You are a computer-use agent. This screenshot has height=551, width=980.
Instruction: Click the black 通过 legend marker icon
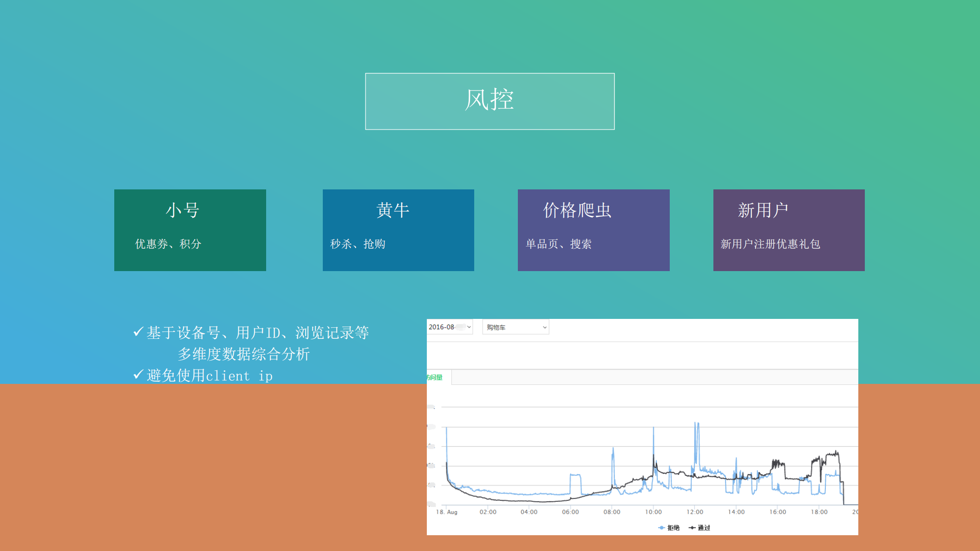[692, 527]
